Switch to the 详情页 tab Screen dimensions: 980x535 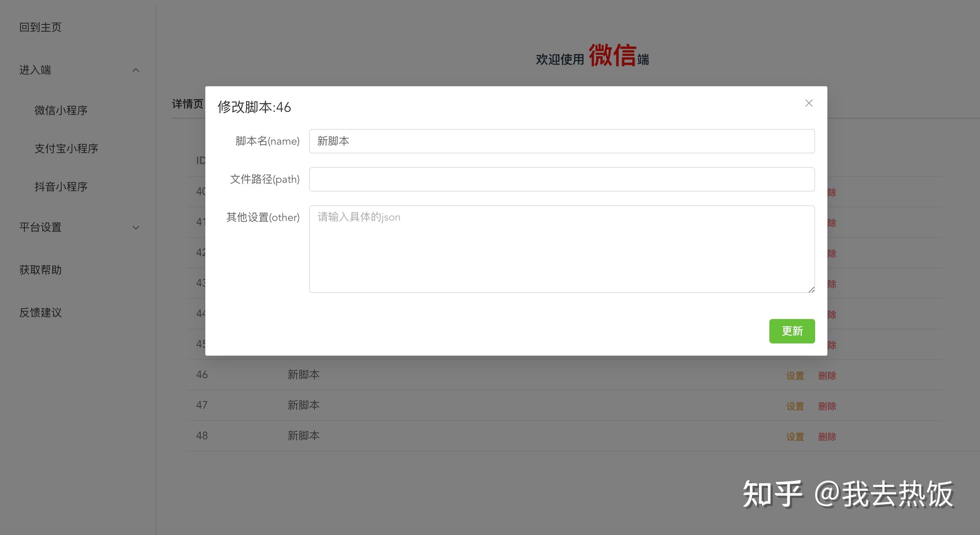click(187, 104)
